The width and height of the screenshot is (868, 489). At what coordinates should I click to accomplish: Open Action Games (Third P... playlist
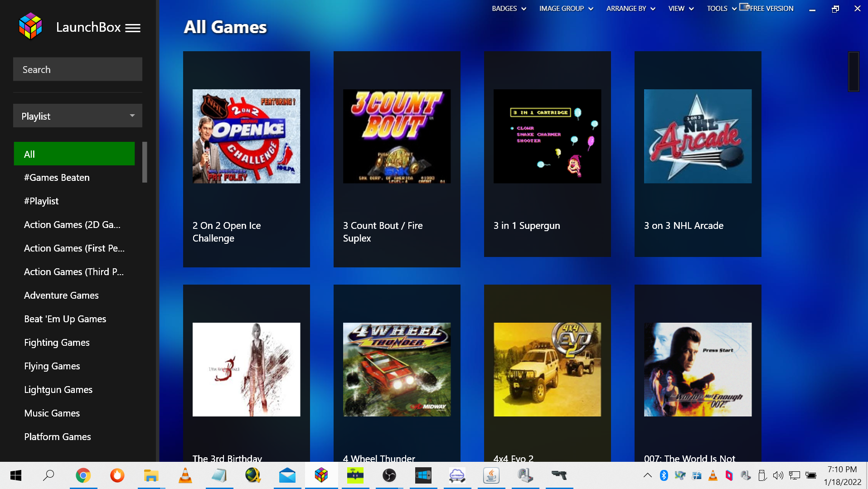click(74, 272)
